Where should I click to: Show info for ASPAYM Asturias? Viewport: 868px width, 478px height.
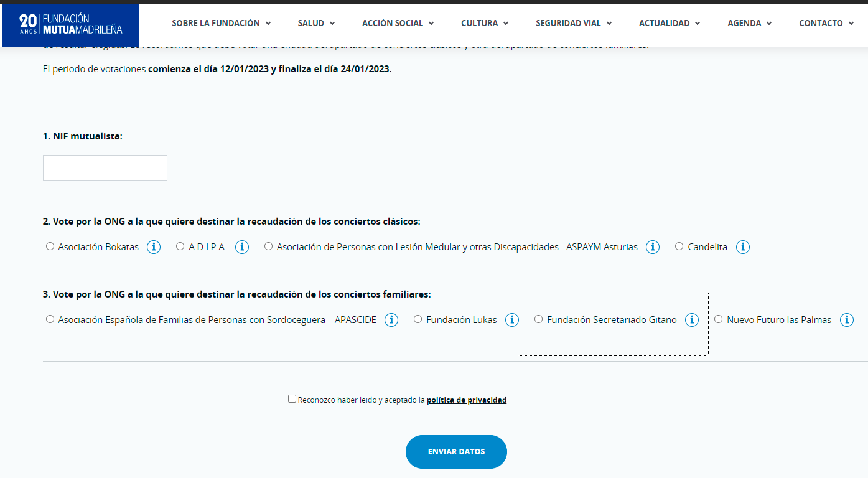(x=653, y=247)
